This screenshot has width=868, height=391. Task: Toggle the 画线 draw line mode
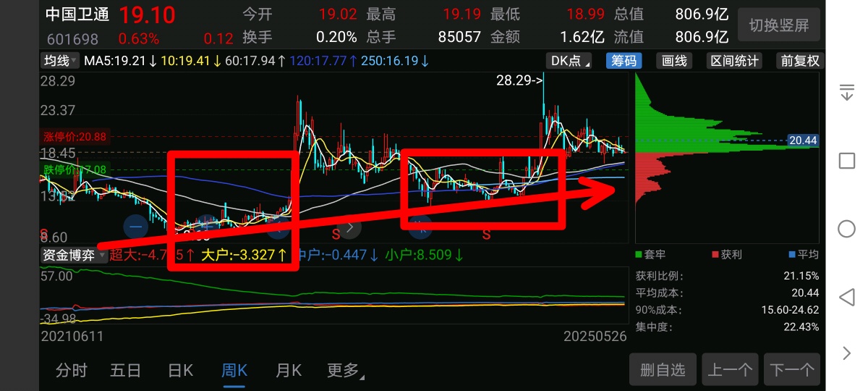[674, 61]
